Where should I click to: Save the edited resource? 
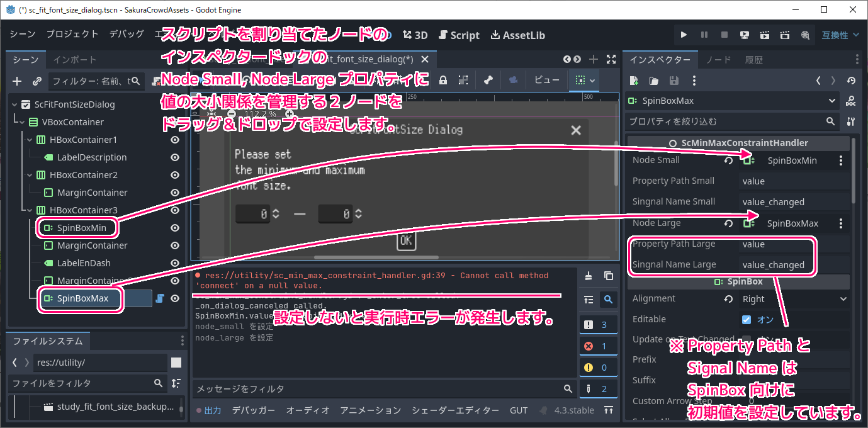(x=674, y=81)
